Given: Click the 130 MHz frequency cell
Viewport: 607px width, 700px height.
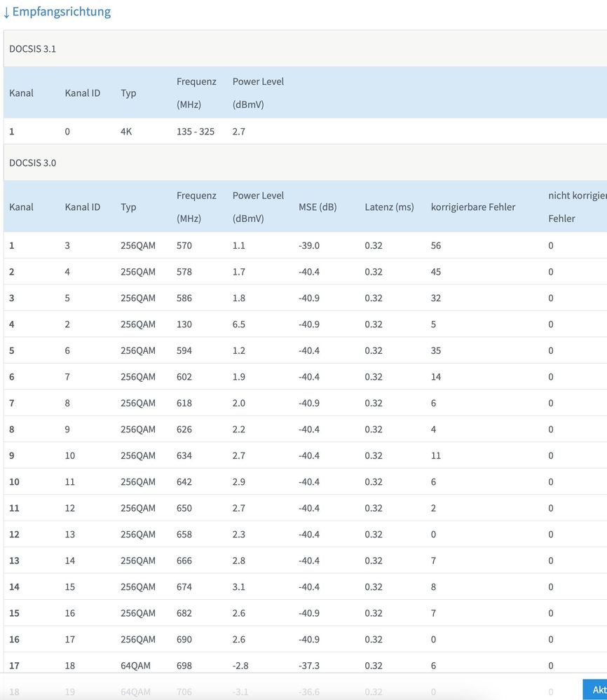Looking at the screenshot, I should pyautogui.click(x=184, y=324).
